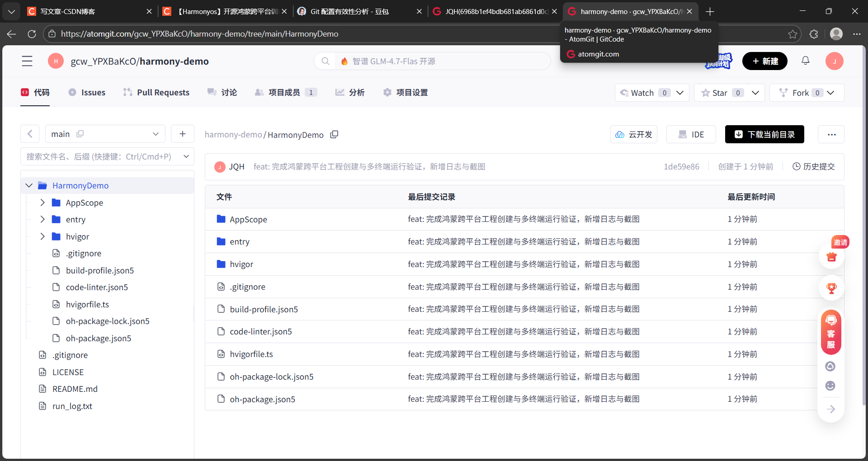Open more actions via the ellipsis icon
Viewport: 868px width, 461px height.
click(832, 134)
